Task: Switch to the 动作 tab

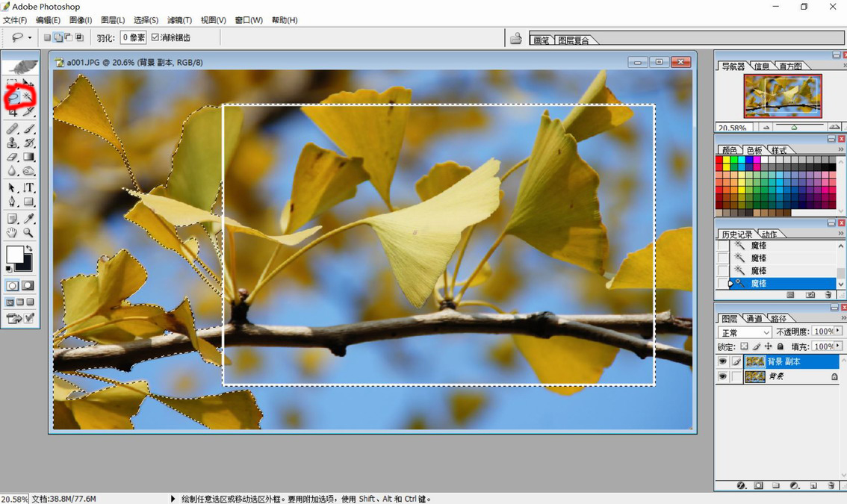Action: [769, 234]
